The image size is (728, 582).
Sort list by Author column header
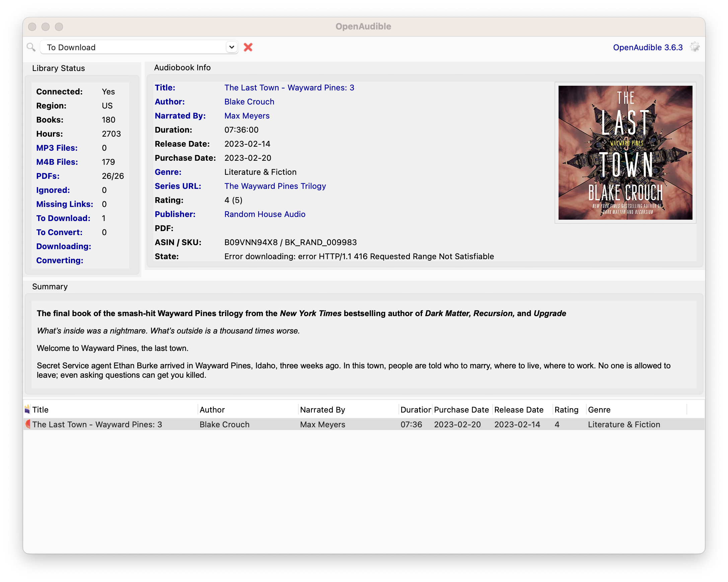point(212,410)
